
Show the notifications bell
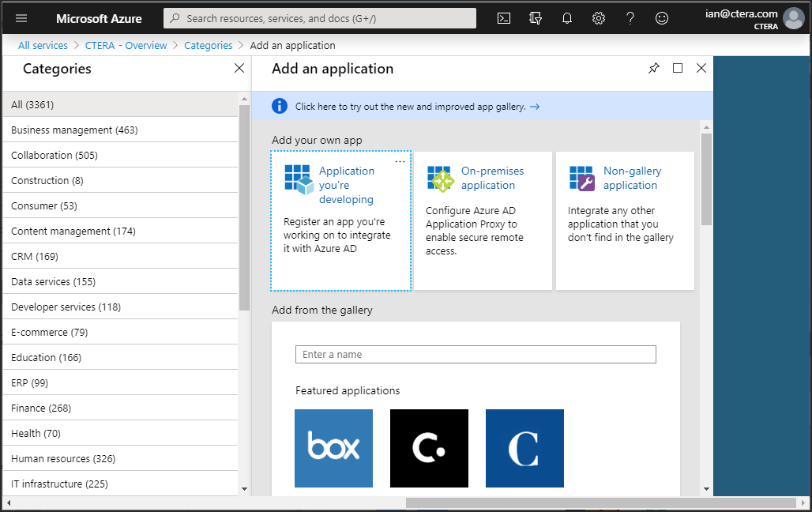click(x=567, y=18)
